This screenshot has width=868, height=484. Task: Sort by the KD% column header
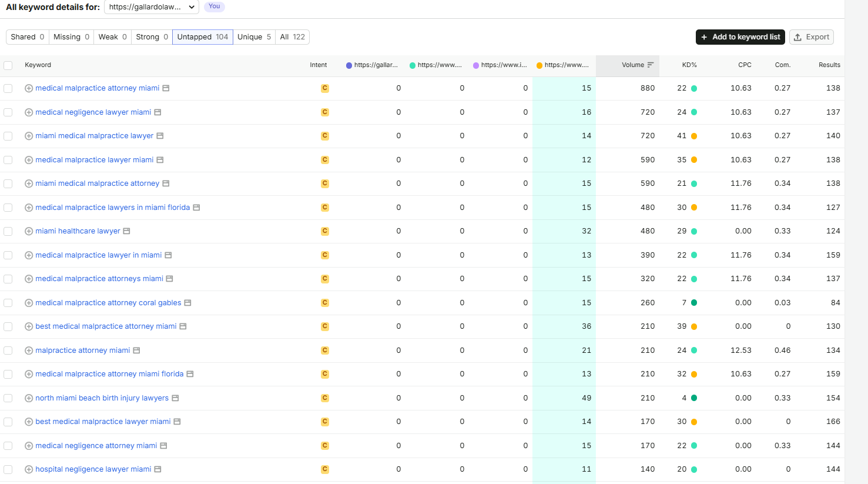pos(689,65)
